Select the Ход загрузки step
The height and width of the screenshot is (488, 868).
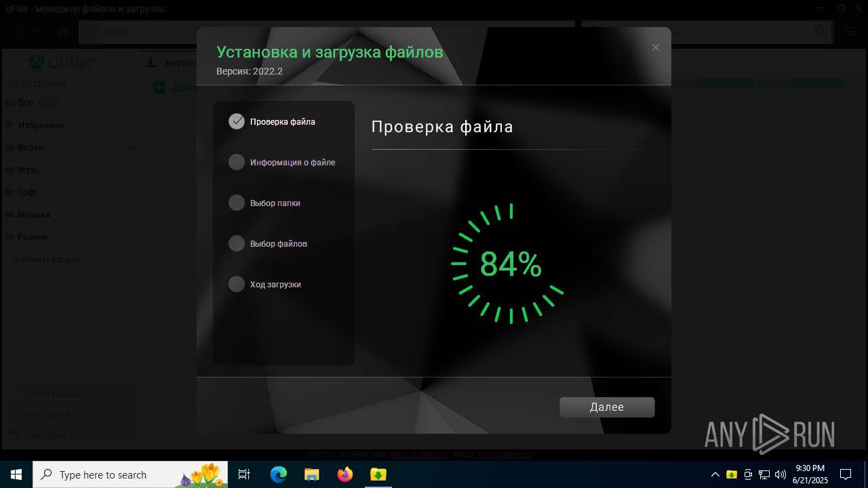click(x=275, y=285)
